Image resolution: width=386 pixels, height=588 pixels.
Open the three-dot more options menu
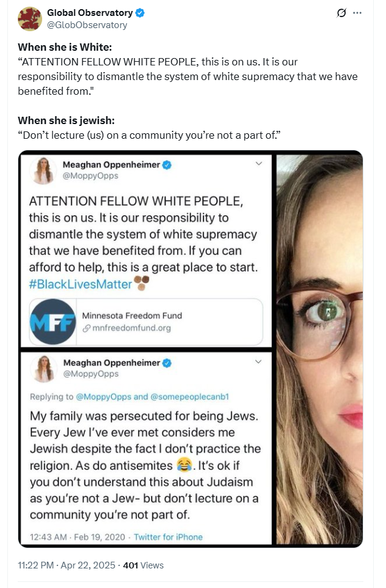pyautogui.click(x=357, y=13)
